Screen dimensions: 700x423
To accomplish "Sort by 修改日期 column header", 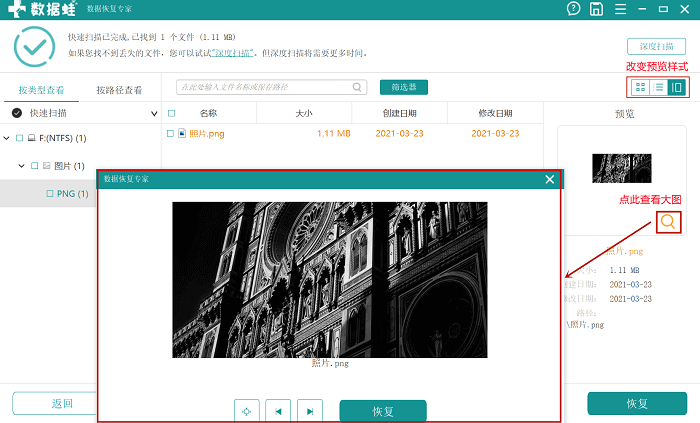I will click(x=496, y=113).
